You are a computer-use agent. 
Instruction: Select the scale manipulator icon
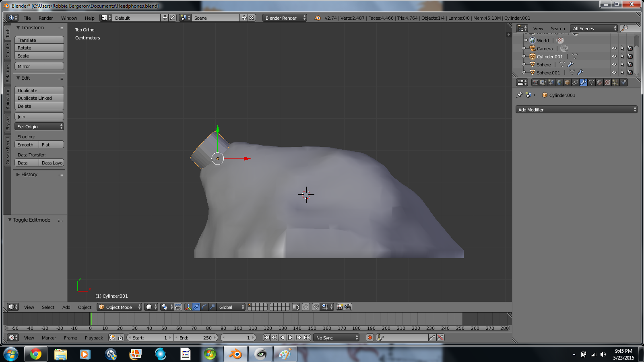(x=212, y=307)
